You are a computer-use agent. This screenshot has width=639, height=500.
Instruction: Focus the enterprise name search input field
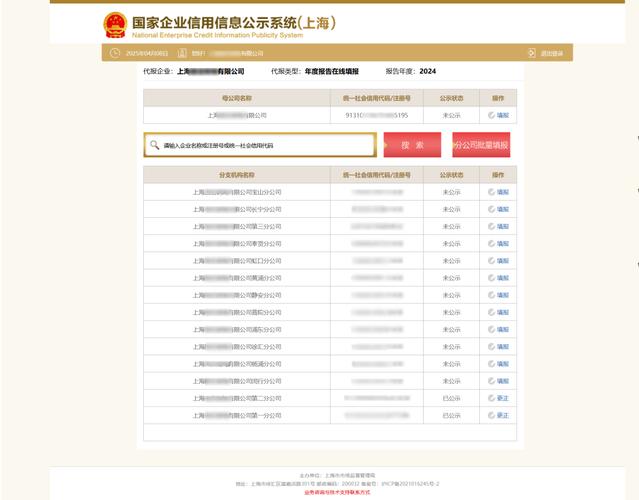point(260,145)
